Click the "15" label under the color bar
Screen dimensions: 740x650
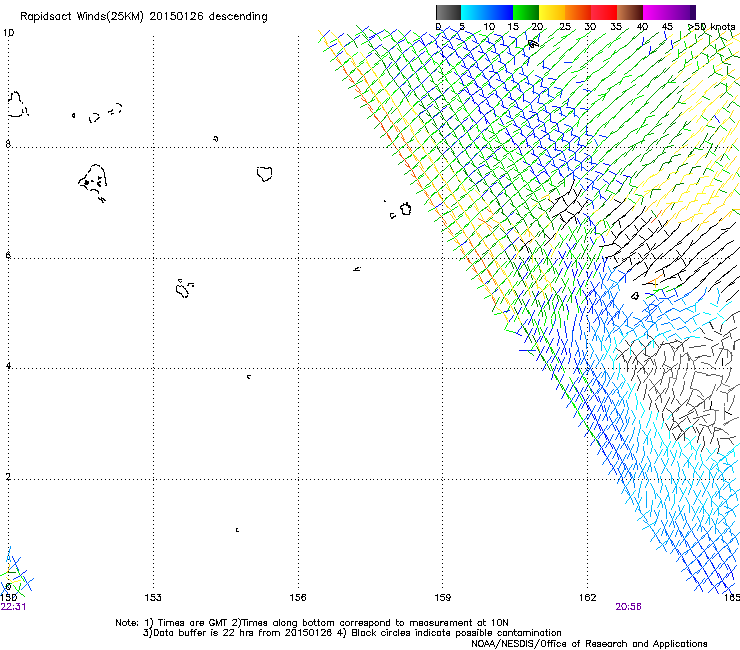(x=513, y=27)
